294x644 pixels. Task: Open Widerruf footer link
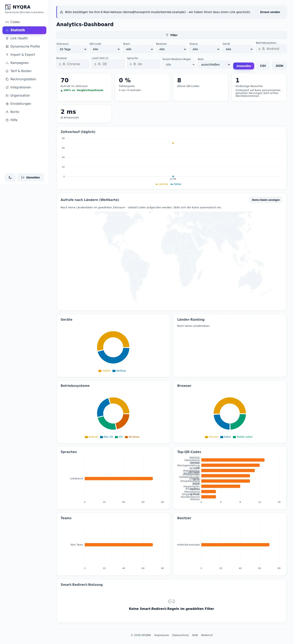pyautogui.click(x=207, y=635)
